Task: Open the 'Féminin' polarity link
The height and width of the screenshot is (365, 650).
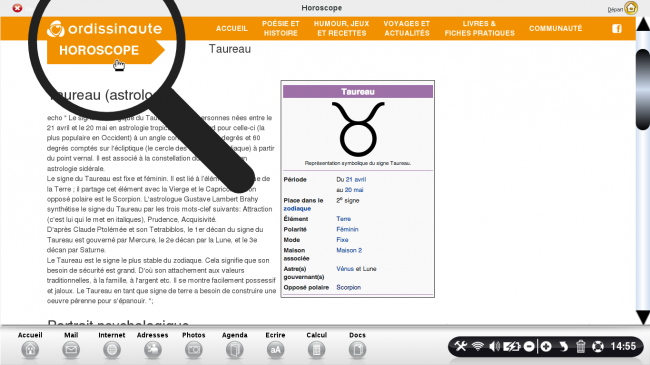Action: [x=347, y=229]
